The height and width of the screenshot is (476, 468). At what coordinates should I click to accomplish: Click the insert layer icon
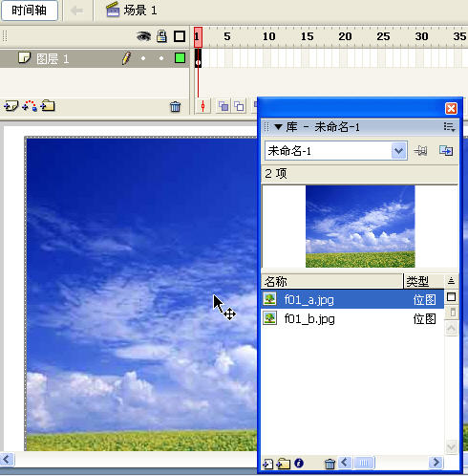pos(11,106)
